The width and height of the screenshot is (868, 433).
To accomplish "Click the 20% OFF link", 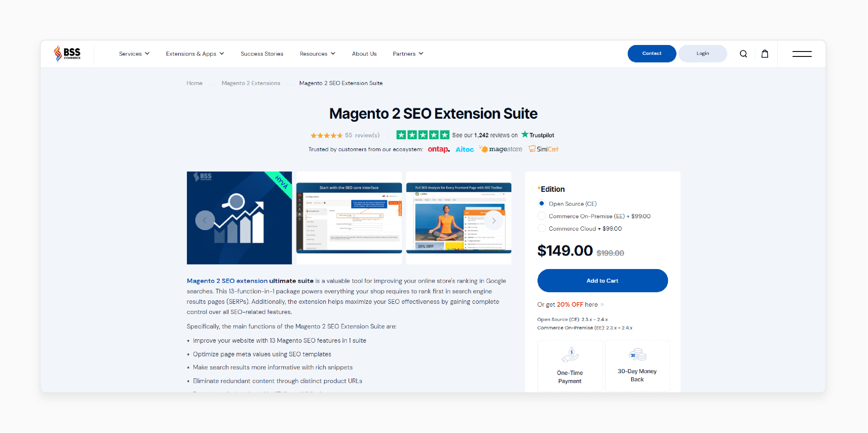I will click(569, 304).
